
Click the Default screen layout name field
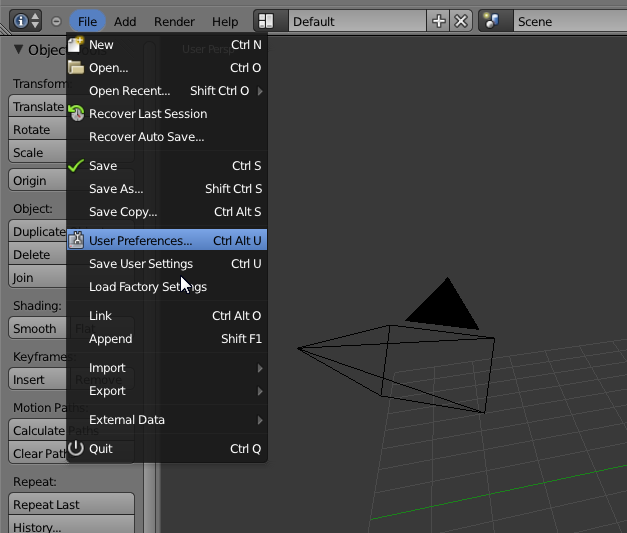pyautogui.click(x=357, y=21)
